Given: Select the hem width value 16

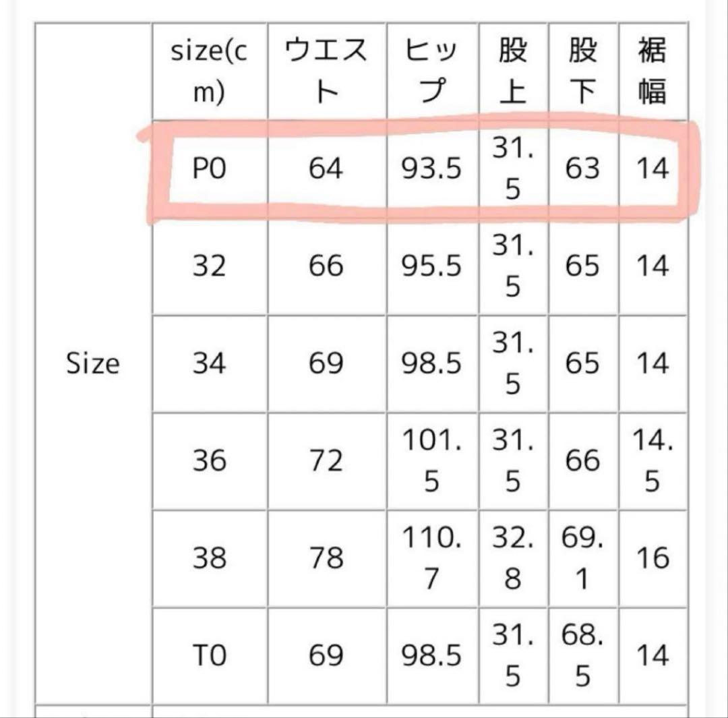Looking at the screenshot, I should pos(652,558).
